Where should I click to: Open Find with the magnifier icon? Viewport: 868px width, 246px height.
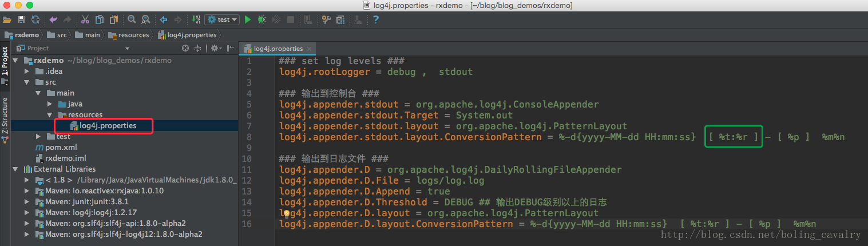click(132, 19)
